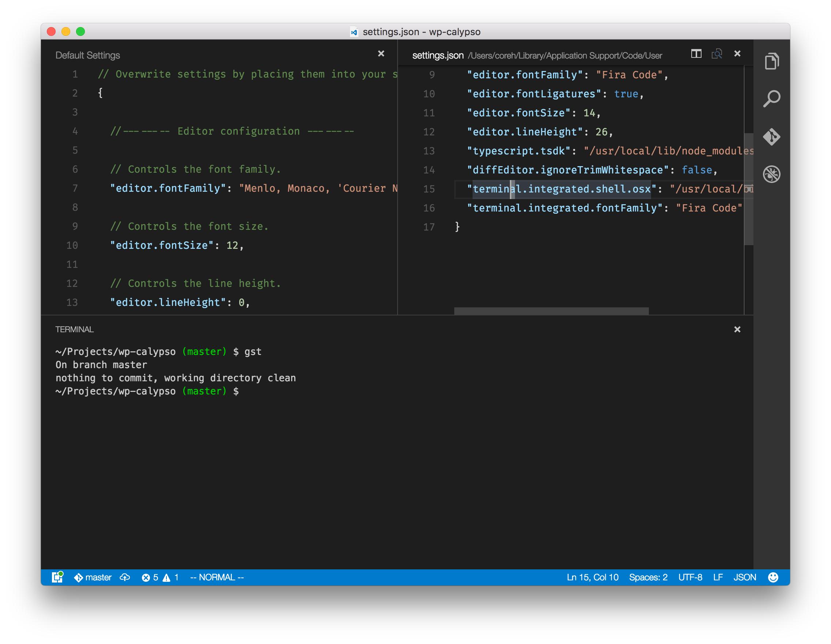Change language mode by clicking JSON
Screen dimensions: 831x644
(745, 577)
